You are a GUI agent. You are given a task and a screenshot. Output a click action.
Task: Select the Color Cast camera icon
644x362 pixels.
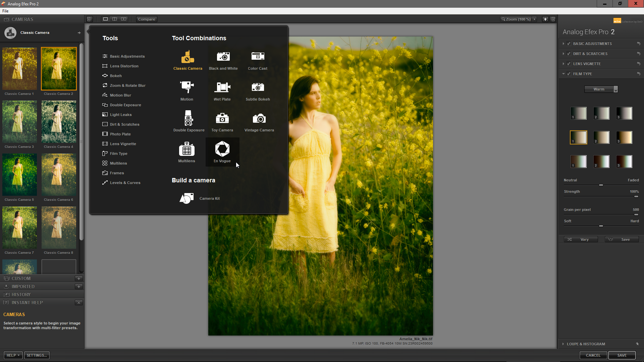(x=258, y=56)
